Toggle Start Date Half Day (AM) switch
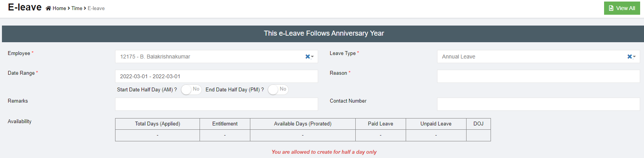The width and height of the screenshot is (644, 158). click(x=191, y=89)
